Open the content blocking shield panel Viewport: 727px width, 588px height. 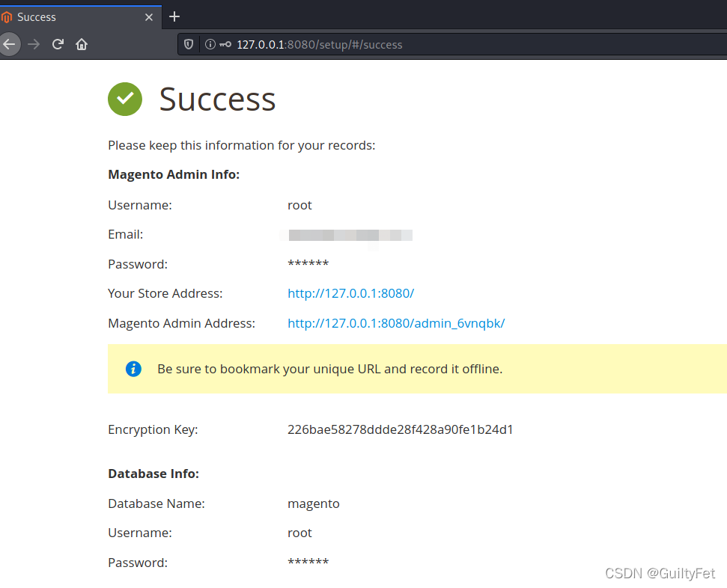[x=189, y=44]
